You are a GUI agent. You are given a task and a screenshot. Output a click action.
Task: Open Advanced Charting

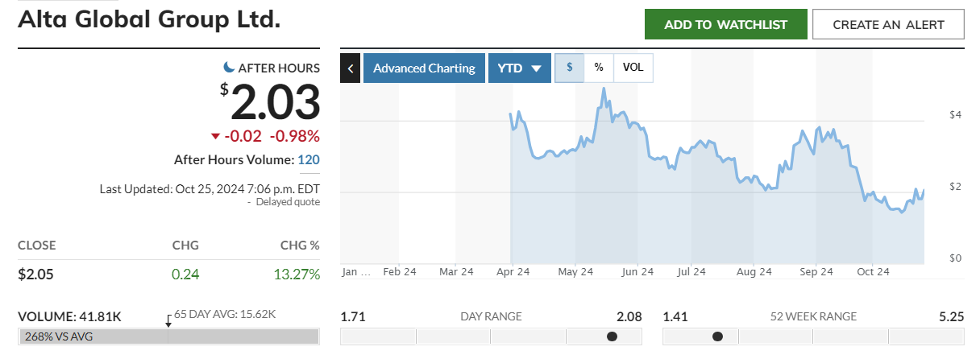pyautogui.click(x=424, y=68)
